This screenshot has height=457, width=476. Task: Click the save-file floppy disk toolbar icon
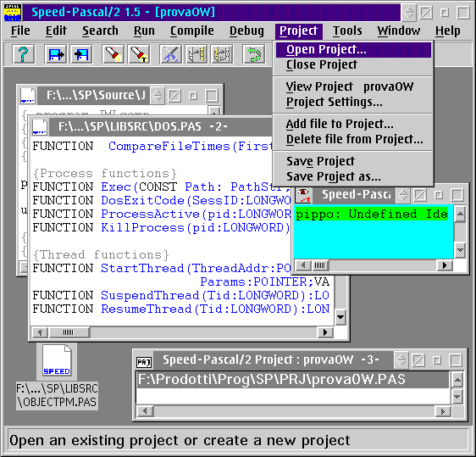[81, 54]
